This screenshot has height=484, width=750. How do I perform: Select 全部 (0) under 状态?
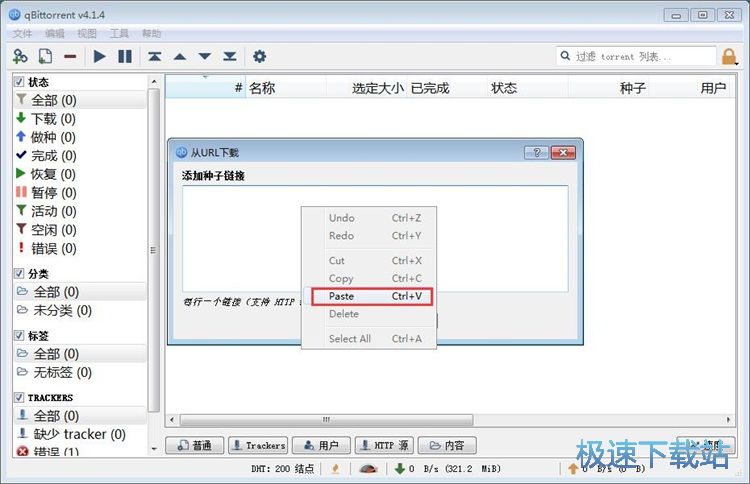point(80,100)
